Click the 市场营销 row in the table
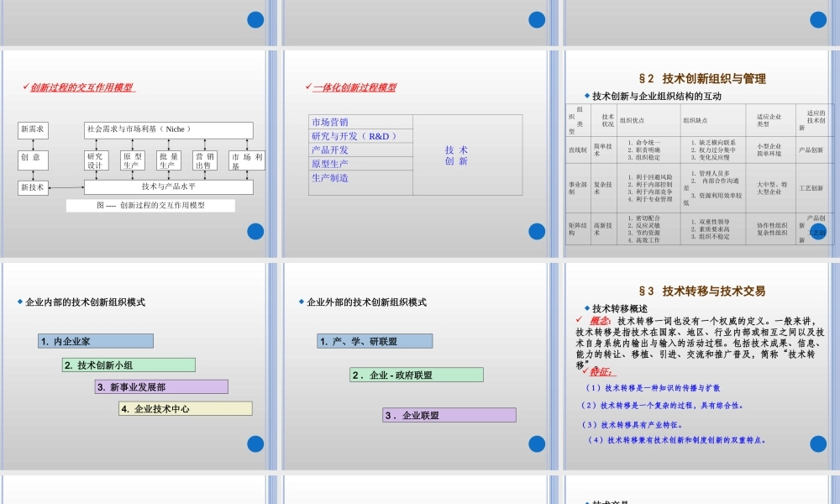840x504 pixels. (x=360, y=122)
